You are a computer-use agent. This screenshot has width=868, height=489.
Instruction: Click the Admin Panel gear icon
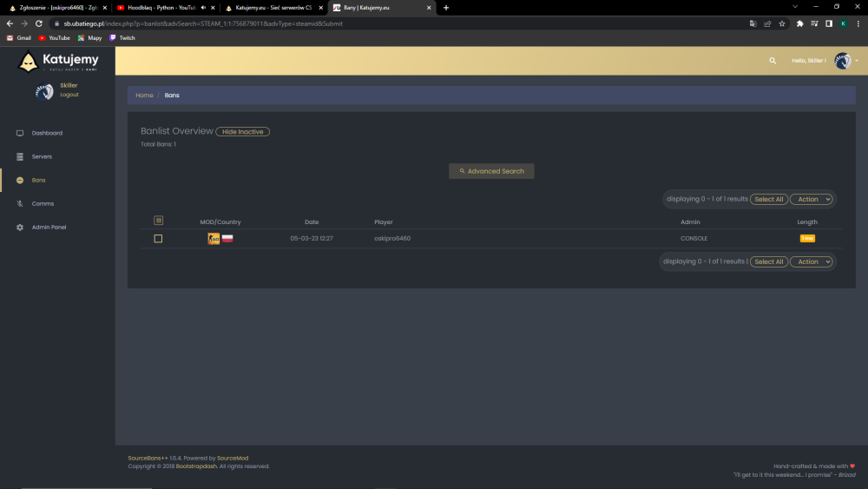click(20, 227)
